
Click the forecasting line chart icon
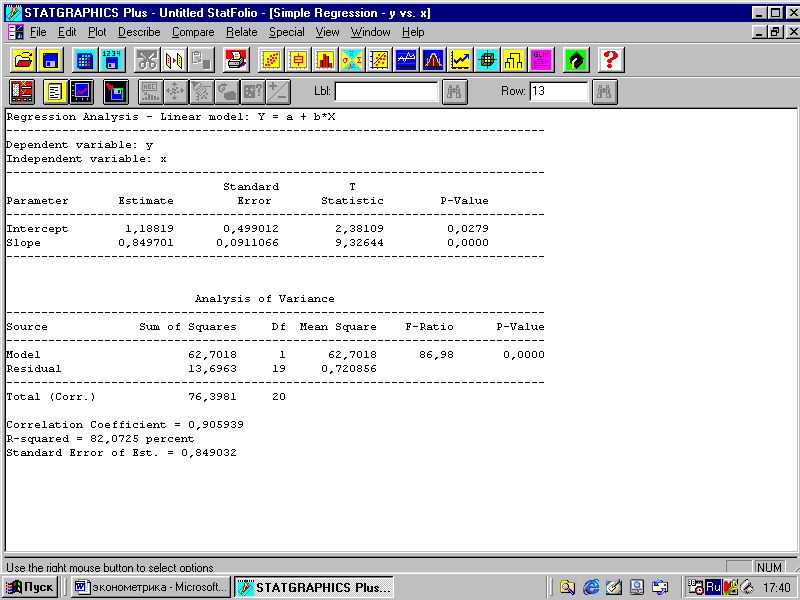pos(460,60)
